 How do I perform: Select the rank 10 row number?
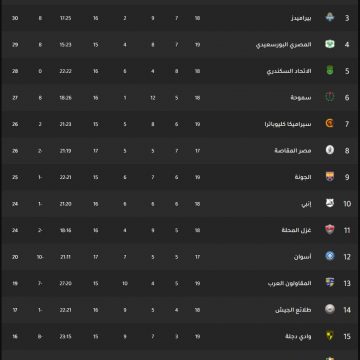[347, 204]
